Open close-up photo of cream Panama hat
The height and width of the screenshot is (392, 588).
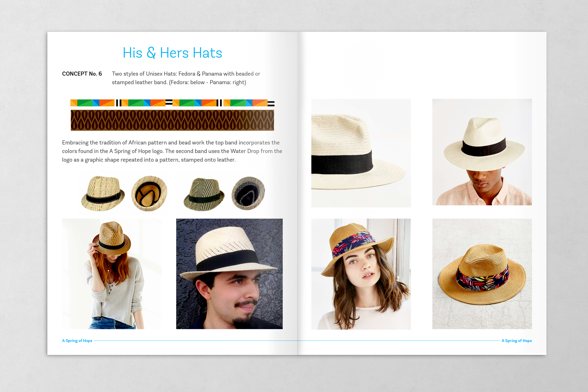[361, 153]
